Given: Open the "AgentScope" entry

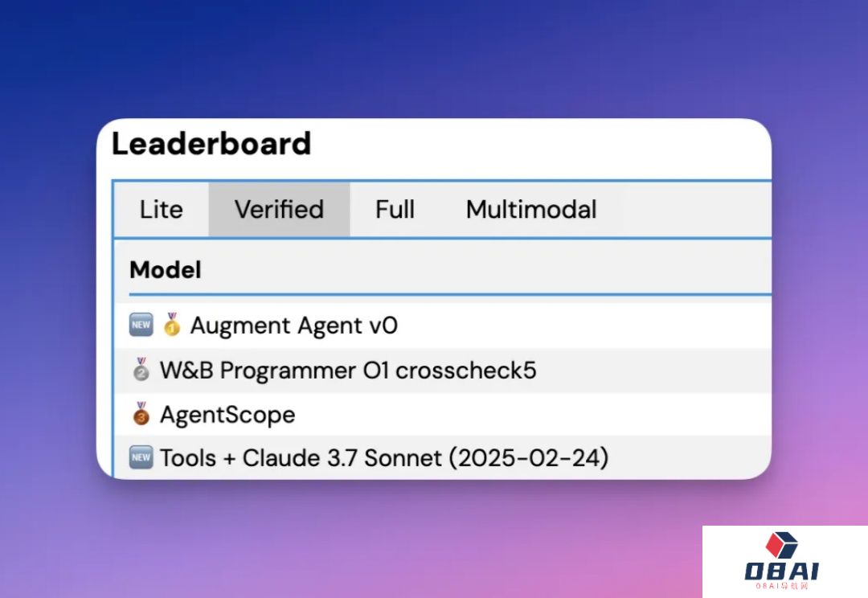Looking at the screenshot, I should coord(227,415).
